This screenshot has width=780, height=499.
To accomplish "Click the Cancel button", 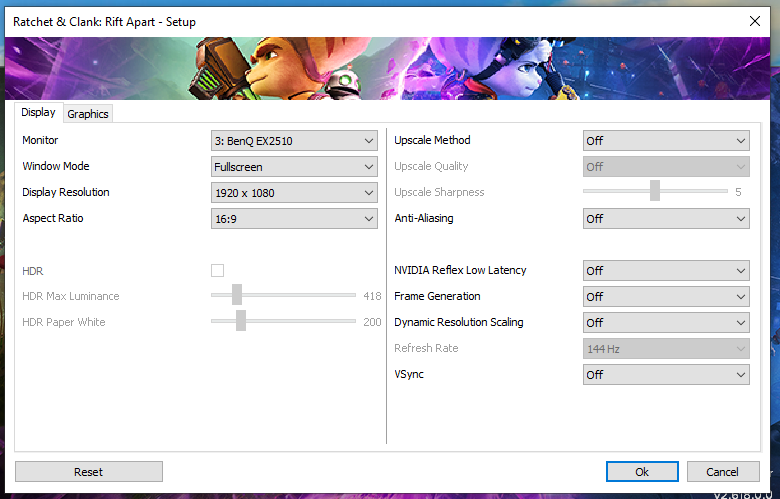I will tap(723, 472).
